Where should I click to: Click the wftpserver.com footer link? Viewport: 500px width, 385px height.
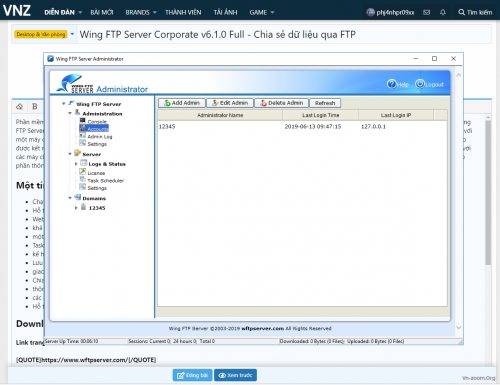click(263, 328)
